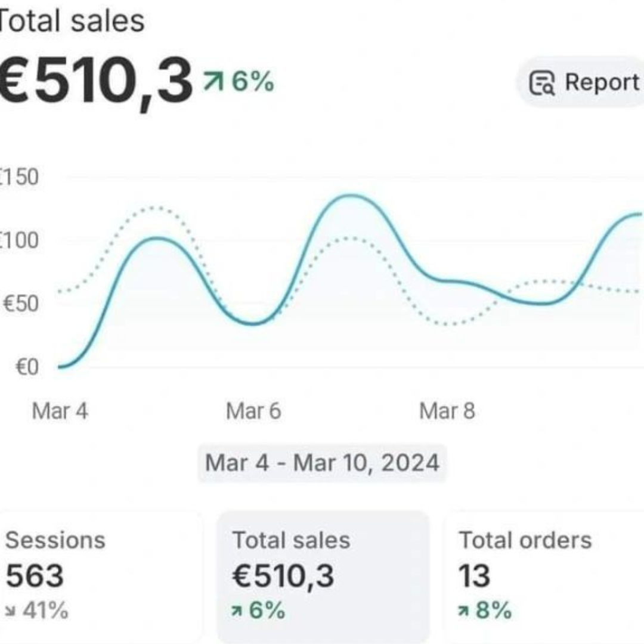Click the Mar 4 label on the chart axis
This screenshot has width=644, height=644.
click(x=60, y=411)
